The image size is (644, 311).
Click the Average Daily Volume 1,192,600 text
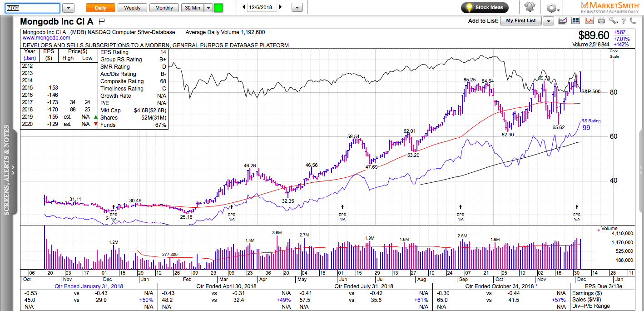point(225,32)
